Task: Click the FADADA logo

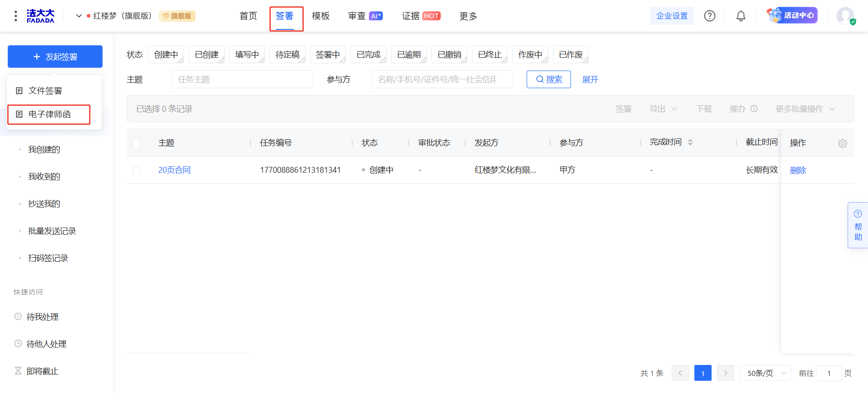Action: coord(40,16)
